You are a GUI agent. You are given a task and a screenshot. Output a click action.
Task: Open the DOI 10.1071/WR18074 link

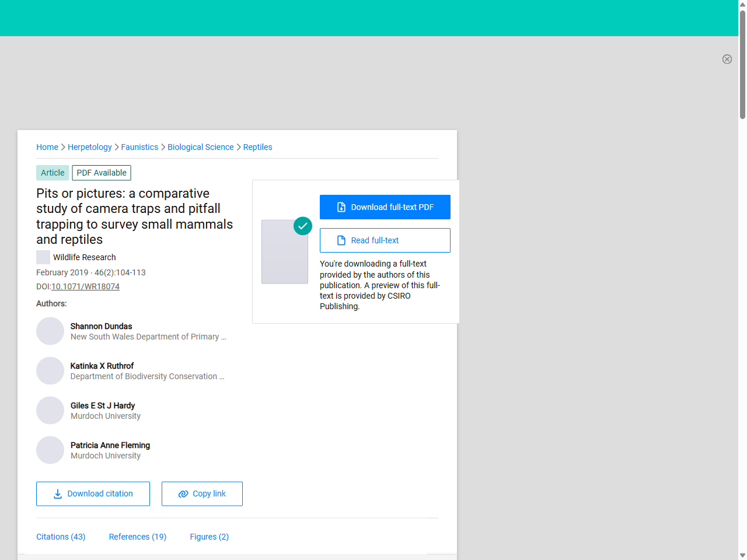(85, 286)
